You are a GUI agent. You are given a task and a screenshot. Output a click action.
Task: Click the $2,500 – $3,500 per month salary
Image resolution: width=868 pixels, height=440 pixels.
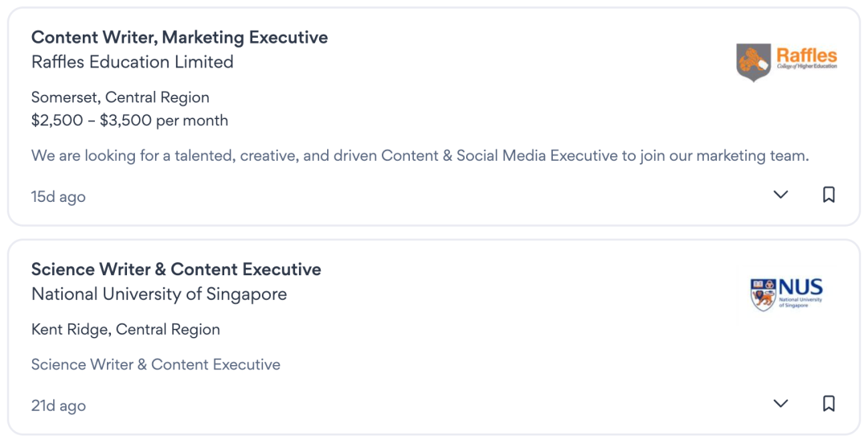(x=129, y=121)
